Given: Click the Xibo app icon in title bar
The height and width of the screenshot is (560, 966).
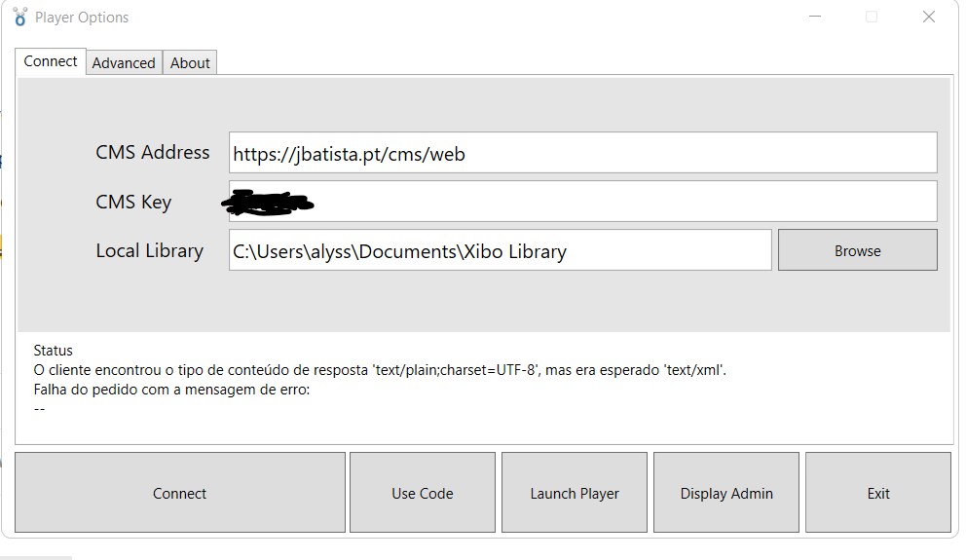Looking at the screenshot, I should [19, 18].
